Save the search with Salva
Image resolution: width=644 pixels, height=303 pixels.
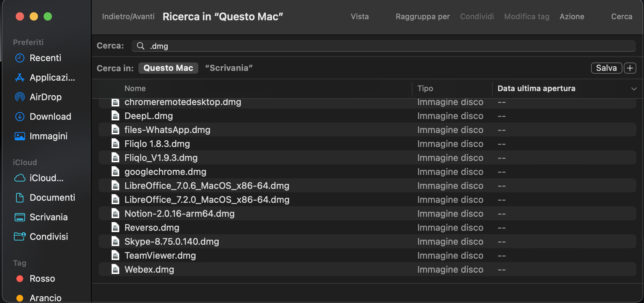(x=606, y=68)
